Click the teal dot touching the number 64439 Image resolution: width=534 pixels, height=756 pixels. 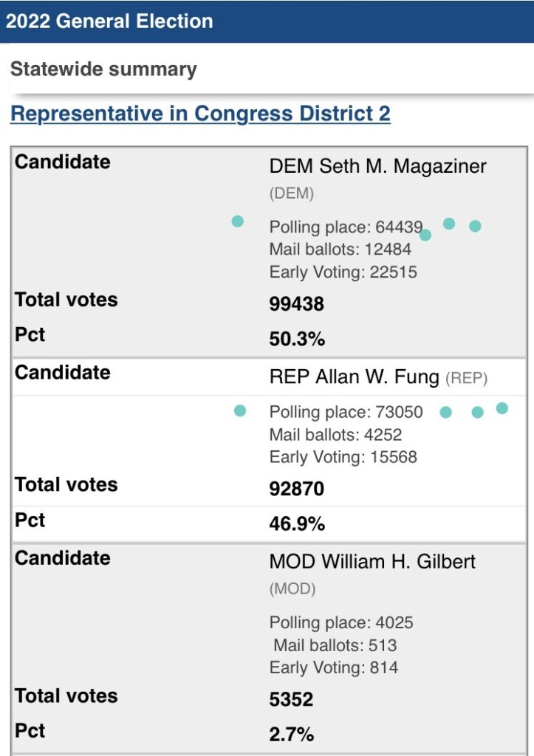(425, 235)
